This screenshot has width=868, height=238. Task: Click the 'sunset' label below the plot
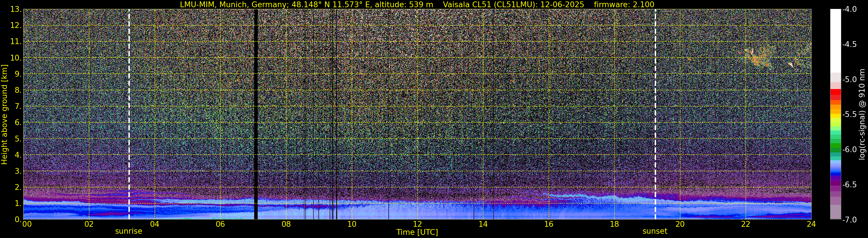click(x=655, y=231)
